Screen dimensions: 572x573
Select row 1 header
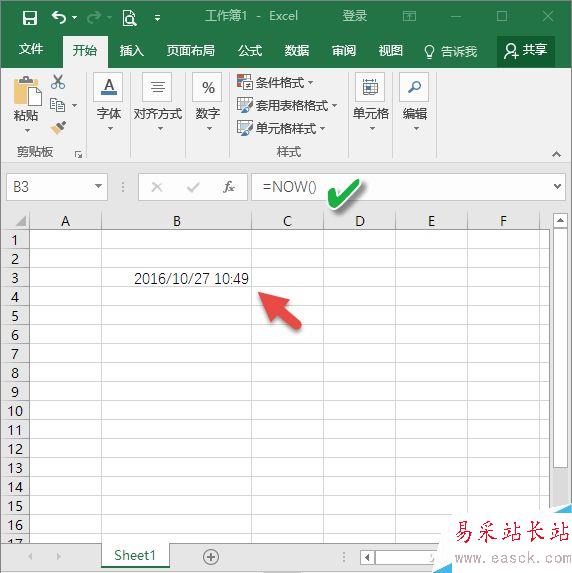[x=15, y=240]
